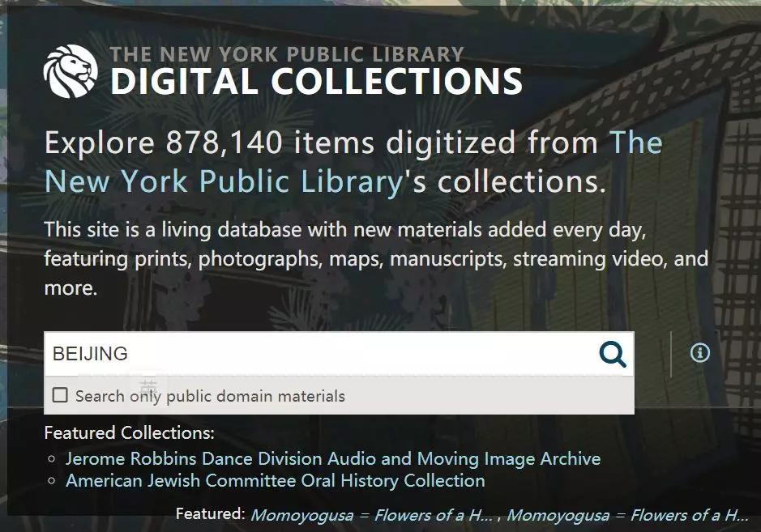
Task: Open the second featured Momoyogusa link
Action: 627,515
